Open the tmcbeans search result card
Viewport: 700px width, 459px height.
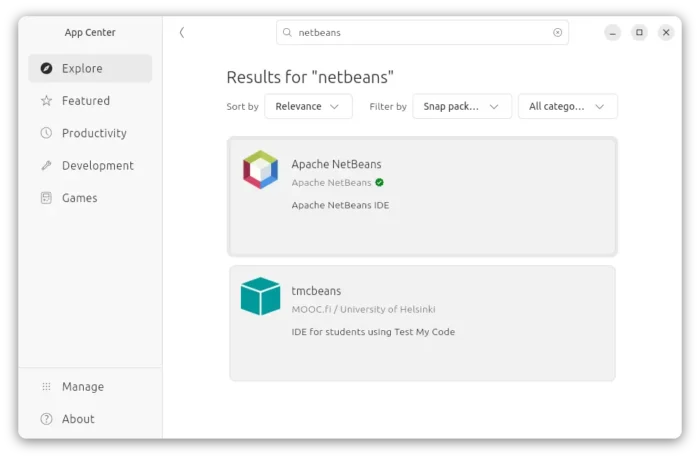[x=422, y=323]
